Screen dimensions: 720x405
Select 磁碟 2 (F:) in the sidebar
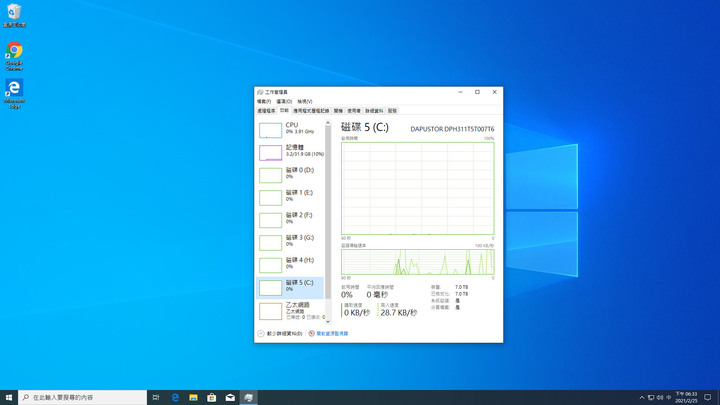pyautogui.click(x=290, y=220)
